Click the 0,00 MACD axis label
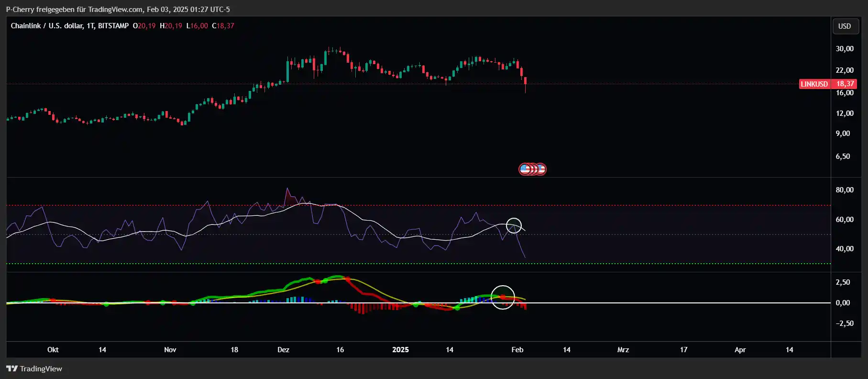The height and width of the screenshot is (379, 868). 843,303
